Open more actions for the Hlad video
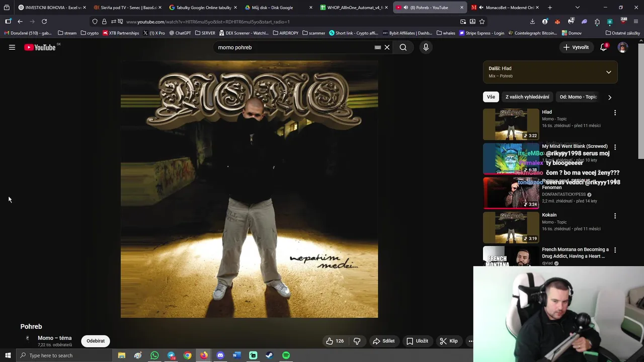This screenshot has width=644, height=362. (615, 113)
